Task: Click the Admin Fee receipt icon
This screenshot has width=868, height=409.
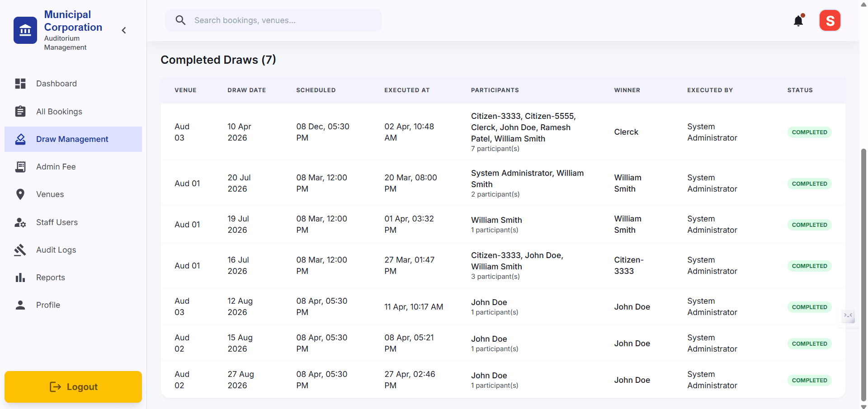Action: [20, 167]
